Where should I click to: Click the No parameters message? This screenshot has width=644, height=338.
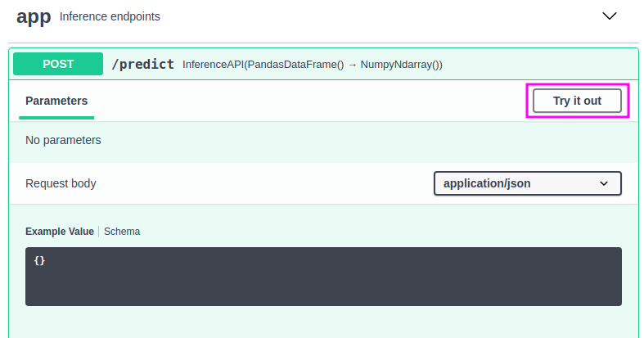click(x=63, y=140)
